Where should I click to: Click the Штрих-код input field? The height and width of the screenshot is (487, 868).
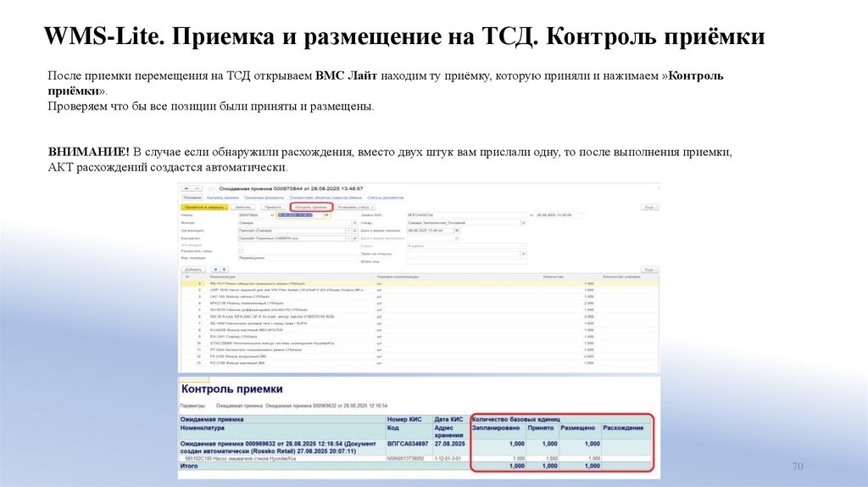pos(467,261)
